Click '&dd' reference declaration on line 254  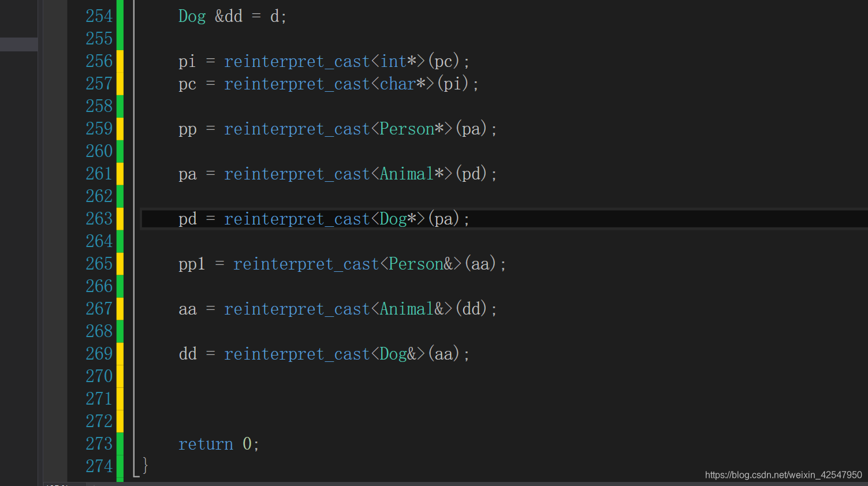pyautogui.click(x=229, y=16)
